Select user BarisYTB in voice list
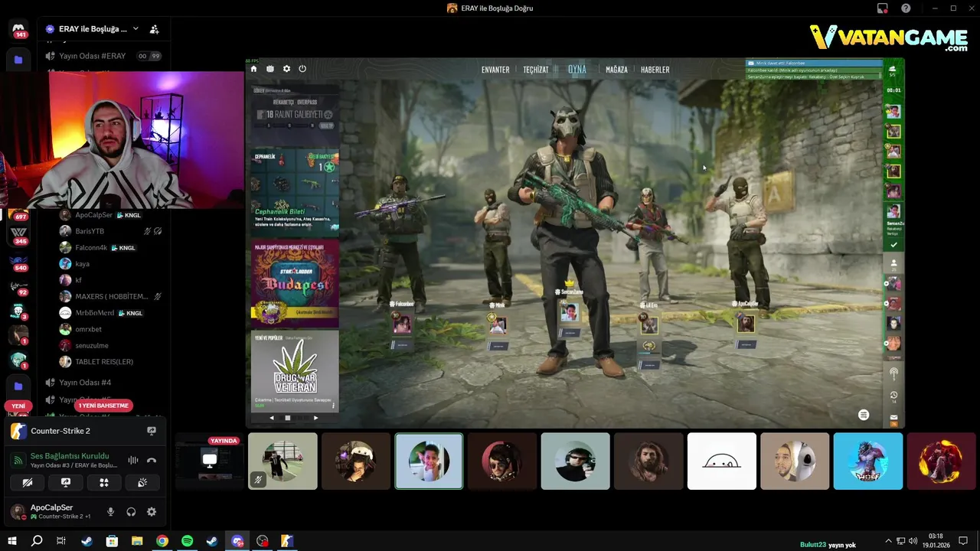The image size is (980, 551). pyautogui.click(x=111, y=231)
